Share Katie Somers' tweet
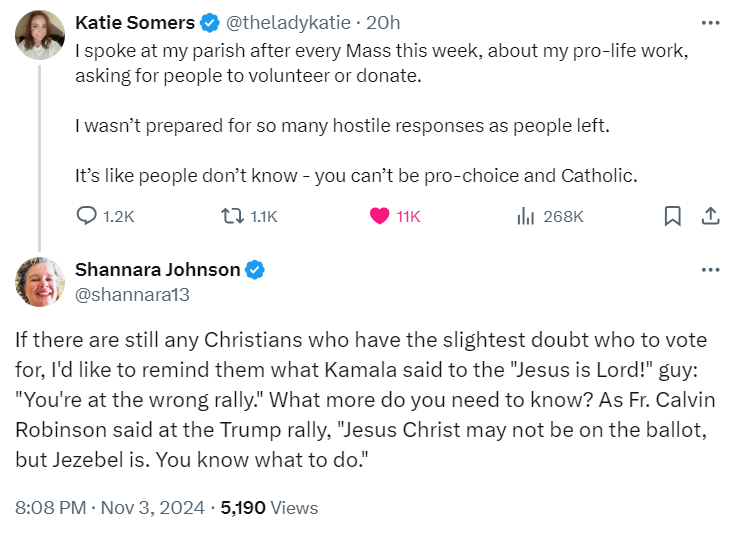The width and height of the screenshot is (737, 533). 709,215
